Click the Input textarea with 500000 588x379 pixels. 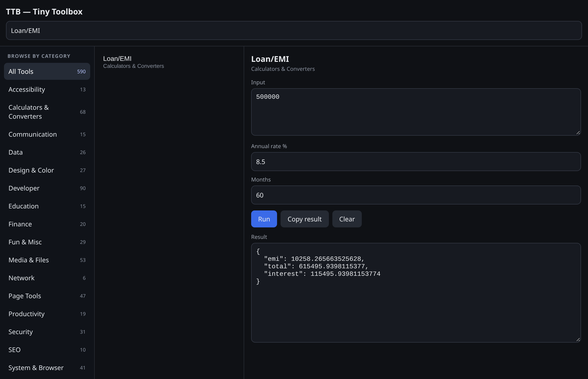coord(416,112)
